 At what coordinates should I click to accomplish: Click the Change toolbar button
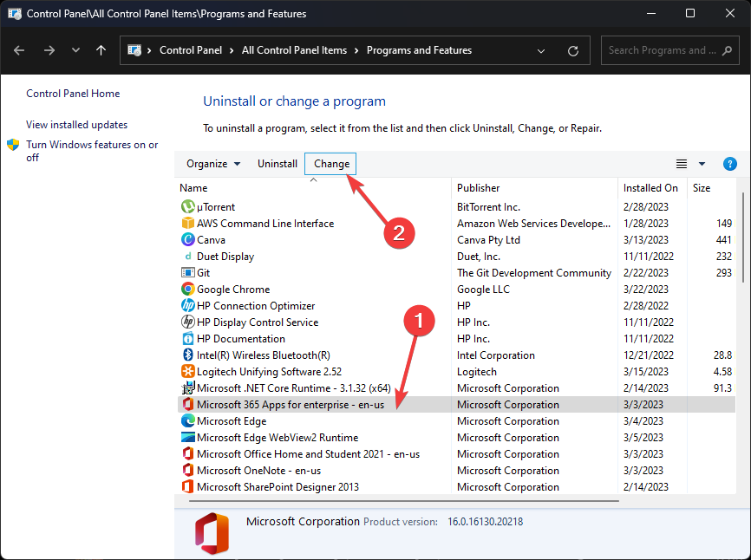click(331, 164)
